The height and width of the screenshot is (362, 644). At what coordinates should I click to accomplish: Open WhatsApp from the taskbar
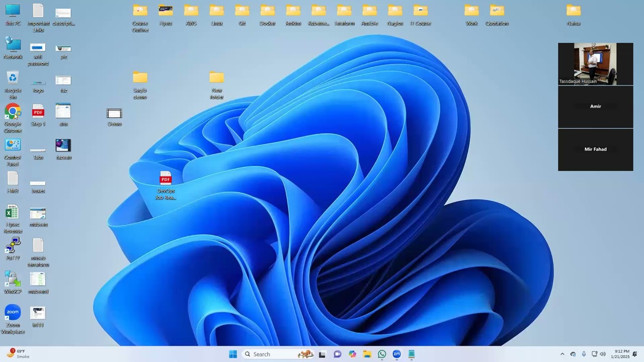pyautogui.click(x=382, y=354)
